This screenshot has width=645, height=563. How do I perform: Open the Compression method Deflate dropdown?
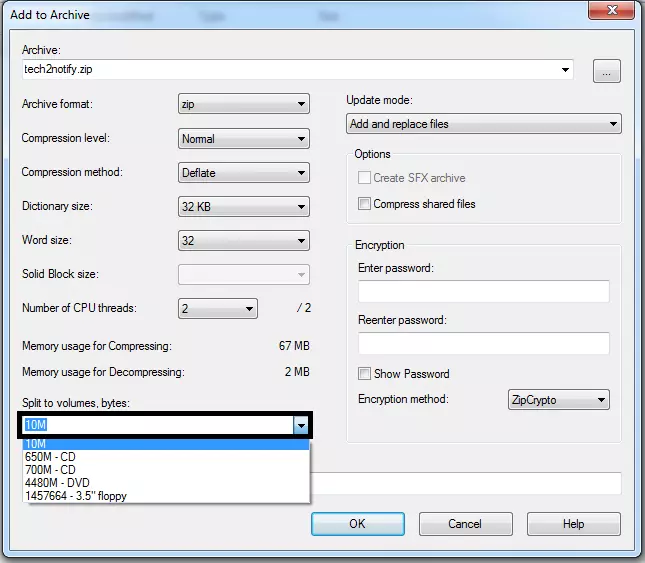(244, 173)
